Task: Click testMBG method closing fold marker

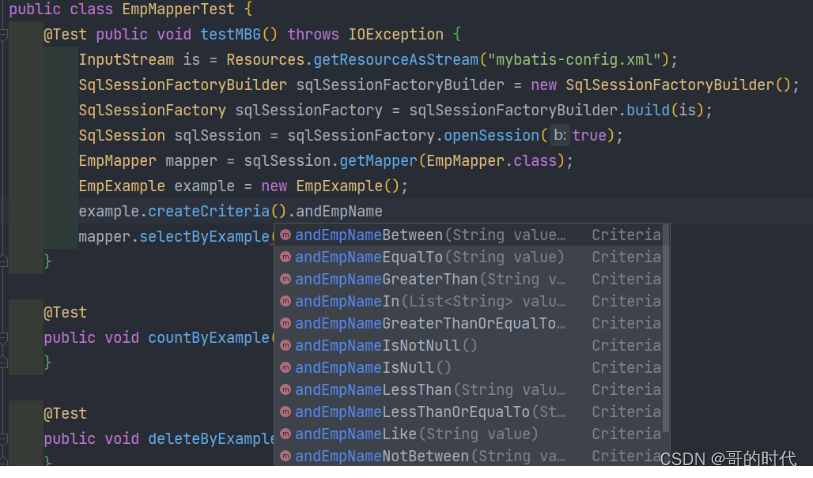Action: [x=3, y=261]
